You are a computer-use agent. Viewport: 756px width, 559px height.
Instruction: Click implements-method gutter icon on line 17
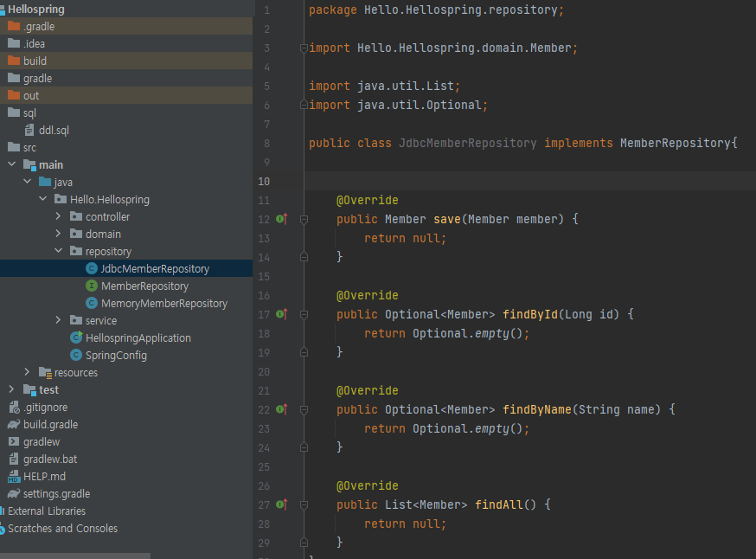tap(282, 314)
